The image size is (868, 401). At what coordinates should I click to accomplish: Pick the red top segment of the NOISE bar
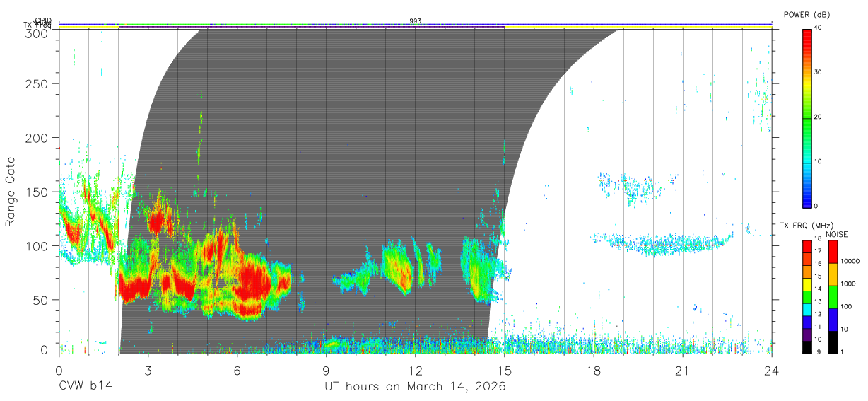coord(833,252)
